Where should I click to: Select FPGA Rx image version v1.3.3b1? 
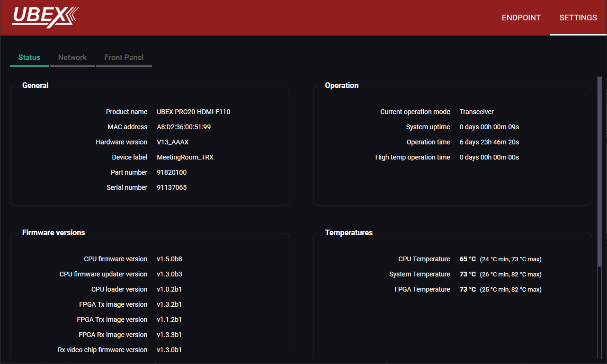tap(170, 335)
